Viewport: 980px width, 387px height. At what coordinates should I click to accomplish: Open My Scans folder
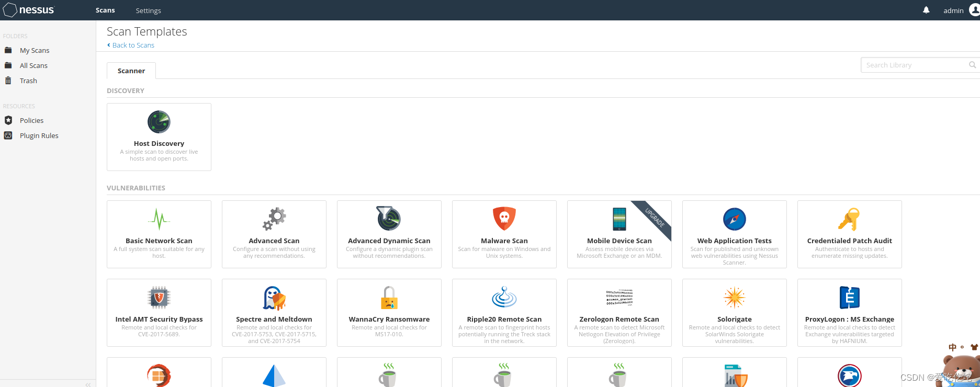click(35, 50)
